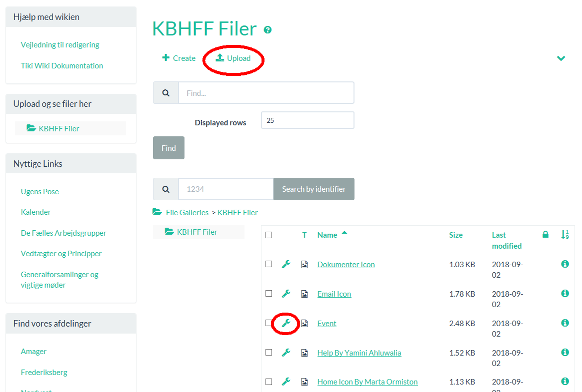Select the Home Icon By Marta Ormiston checkbox
The height and width of the screenshot is (392, 582).
[269, 382]
